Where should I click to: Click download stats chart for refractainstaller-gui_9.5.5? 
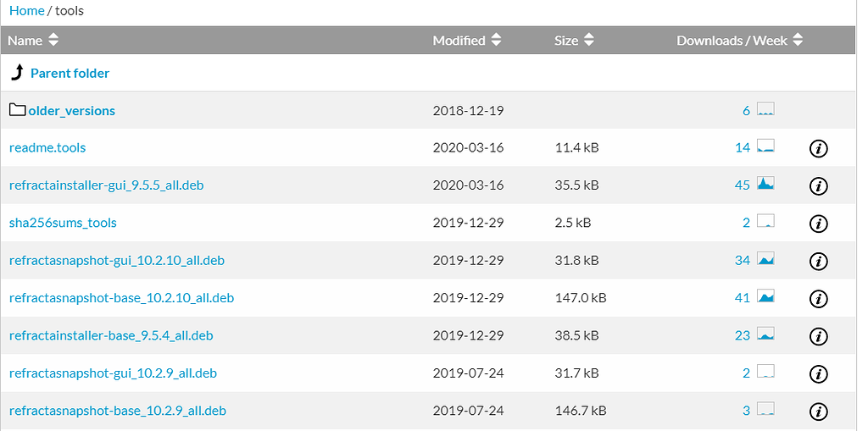point(765,185)
